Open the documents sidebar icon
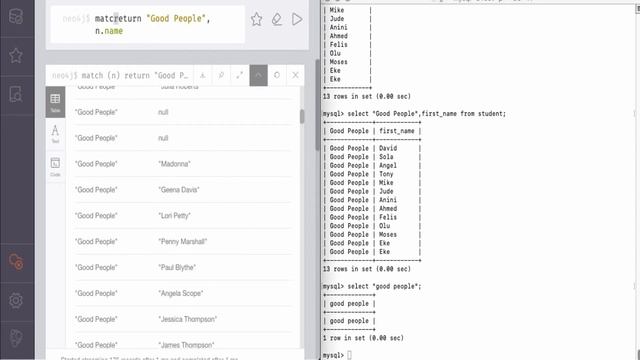The image size is (640, 360). click(16, 94)
